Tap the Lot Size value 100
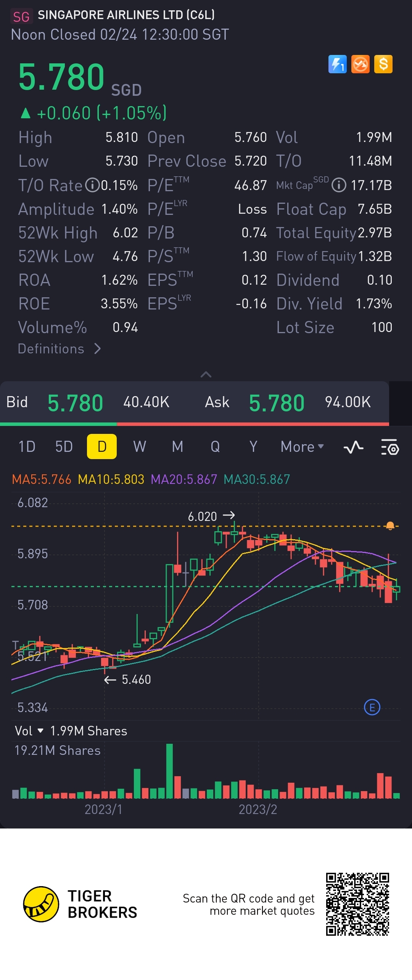This screenshot has width=412, height=980. click(x=382, y=327)
